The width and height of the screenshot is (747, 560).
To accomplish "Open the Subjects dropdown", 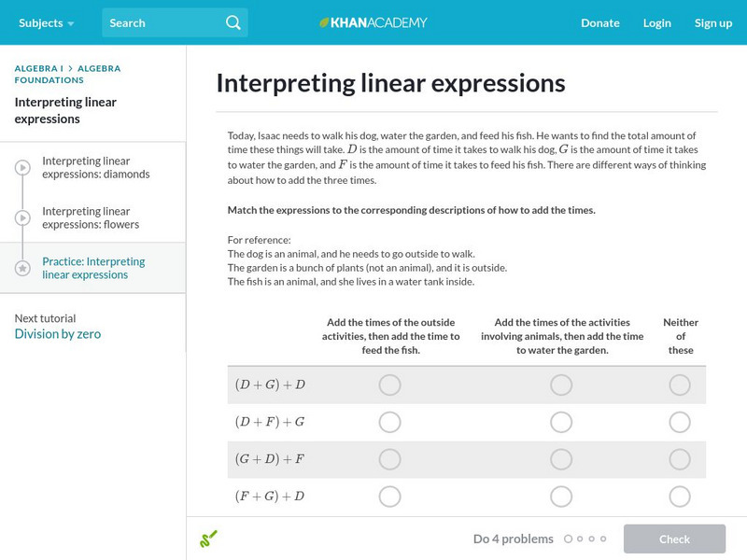I will pos(40,21).
